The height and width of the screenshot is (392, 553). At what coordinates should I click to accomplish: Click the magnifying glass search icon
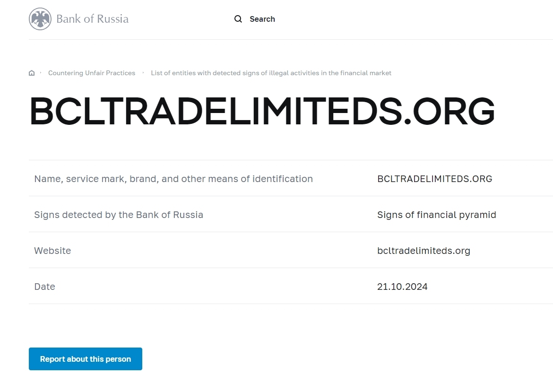point(238,19)
